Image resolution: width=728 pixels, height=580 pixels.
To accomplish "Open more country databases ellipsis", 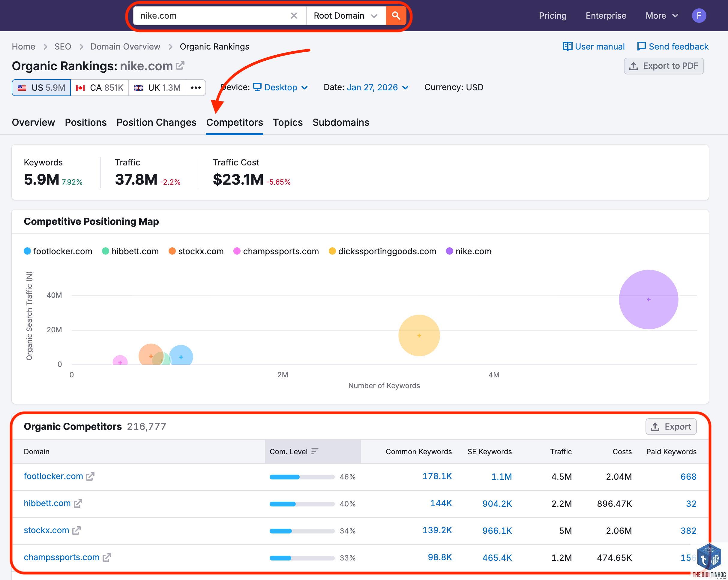I will pyautogui.click(x=196, y=88).
